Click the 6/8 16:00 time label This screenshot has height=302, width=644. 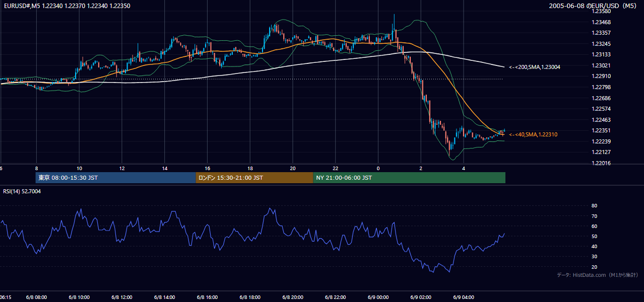coord(207,297)
